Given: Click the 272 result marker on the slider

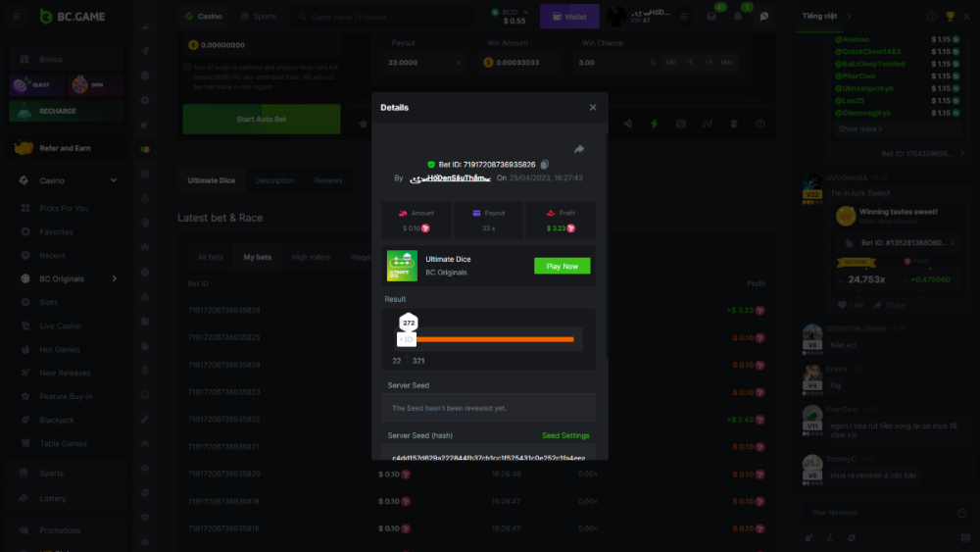Looking at the screenshot, I should coord(409,323).
